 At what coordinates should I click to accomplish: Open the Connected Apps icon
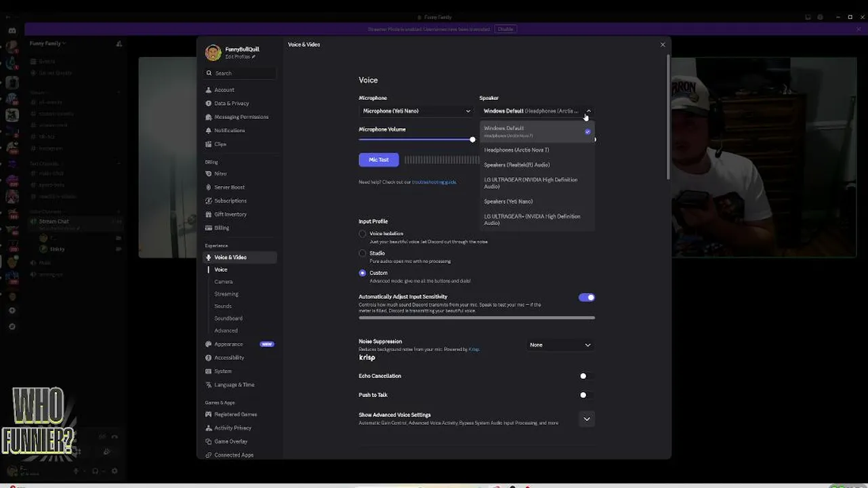(x=209, y=455)
